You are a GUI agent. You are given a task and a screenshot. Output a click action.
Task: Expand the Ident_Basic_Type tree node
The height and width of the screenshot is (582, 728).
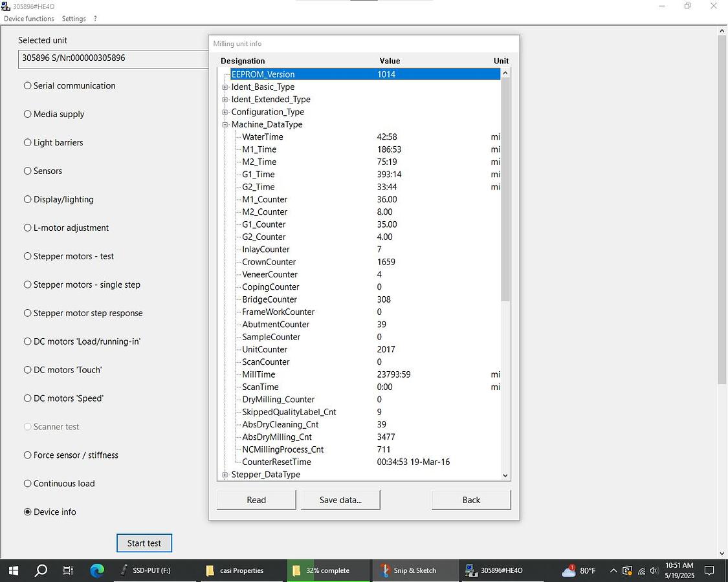pos(225,87)
